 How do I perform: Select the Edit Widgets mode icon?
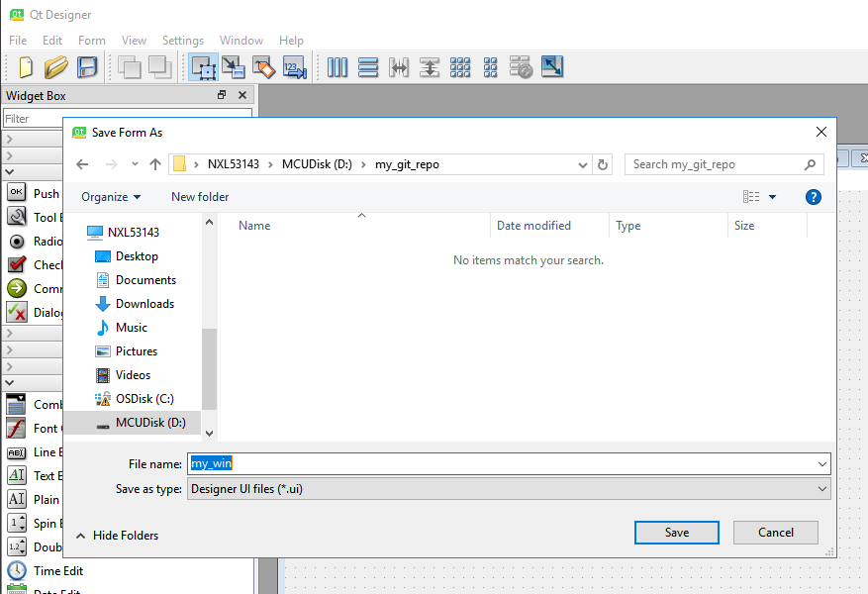tap(204, 67)
